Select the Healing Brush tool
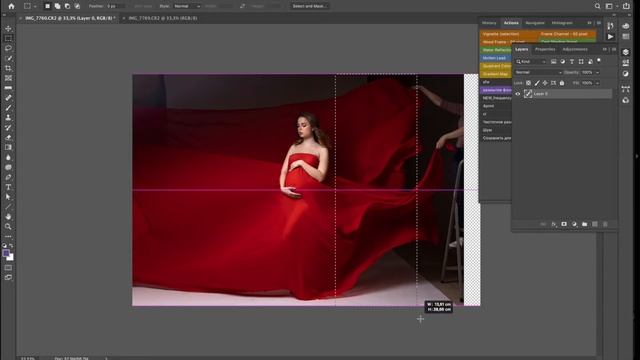 point(8,98)
